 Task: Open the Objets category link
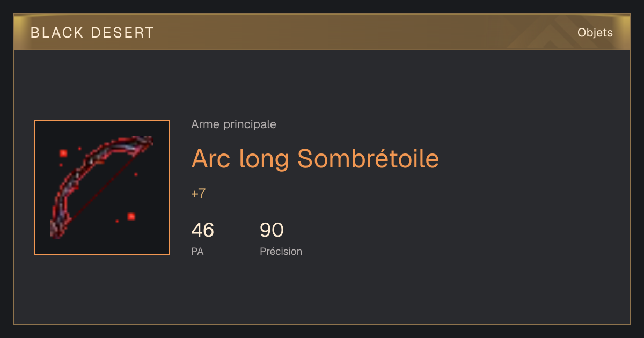click(x=595, y=33)
